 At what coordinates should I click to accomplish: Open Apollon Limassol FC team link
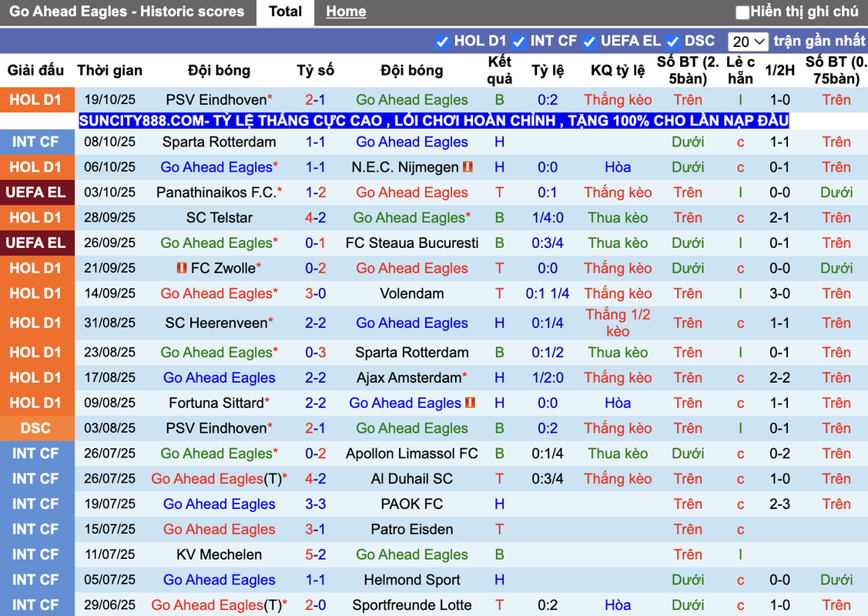point(412,454)
